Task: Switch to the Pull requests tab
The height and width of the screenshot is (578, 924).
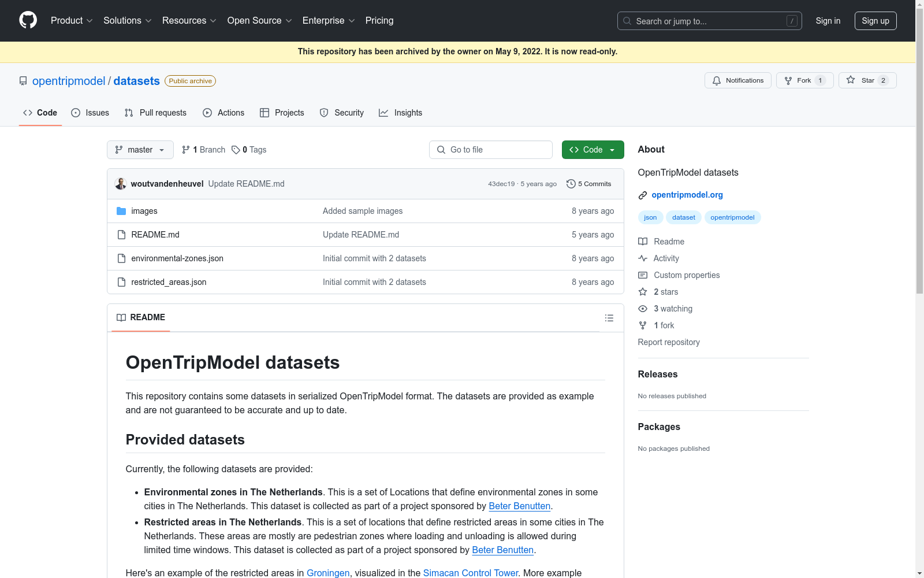Action: (x=155, y=113)
